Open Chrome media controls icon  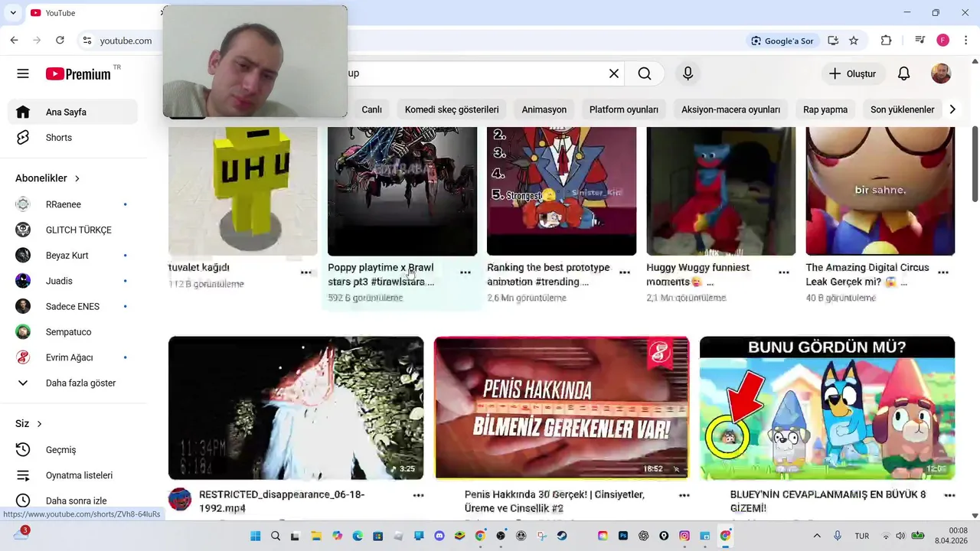click(920, 41)
